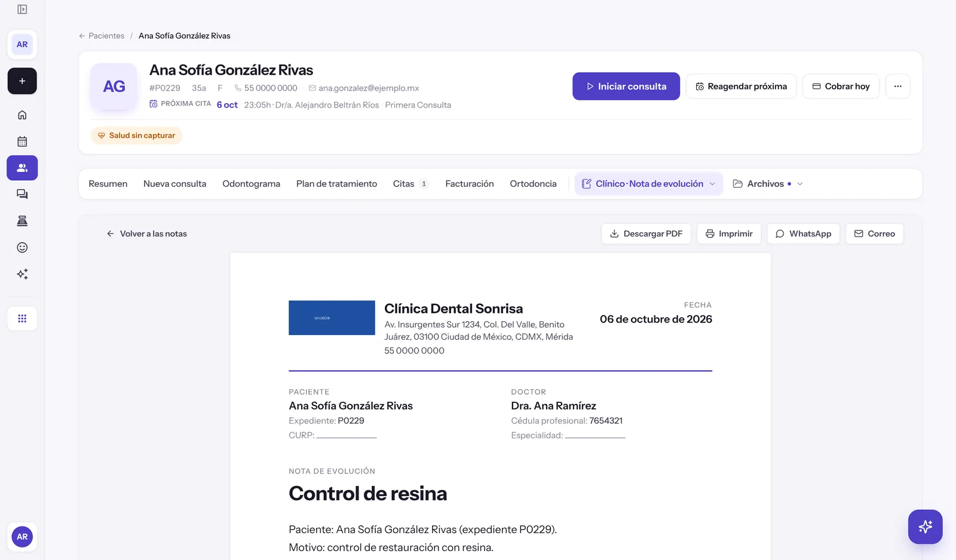Switch to the Resumen tab
This screenshot has width=956, height=560.
[108, 184]
